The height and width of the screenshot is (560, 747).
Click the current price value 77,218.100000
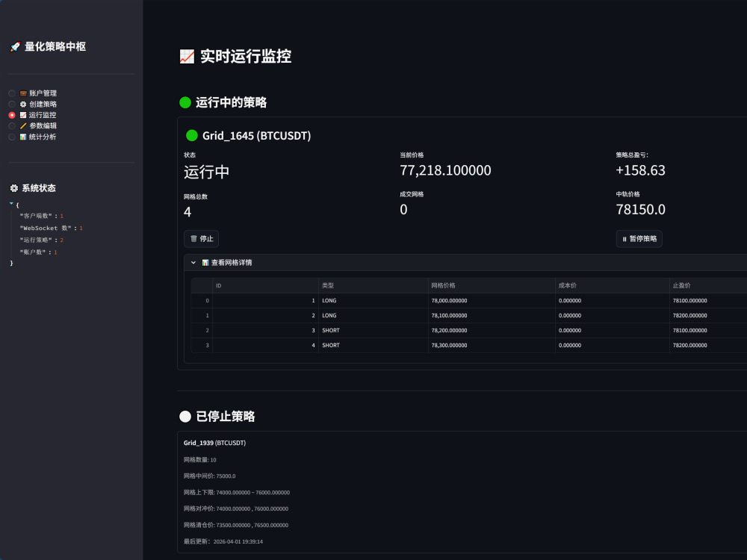coord(445,170)
